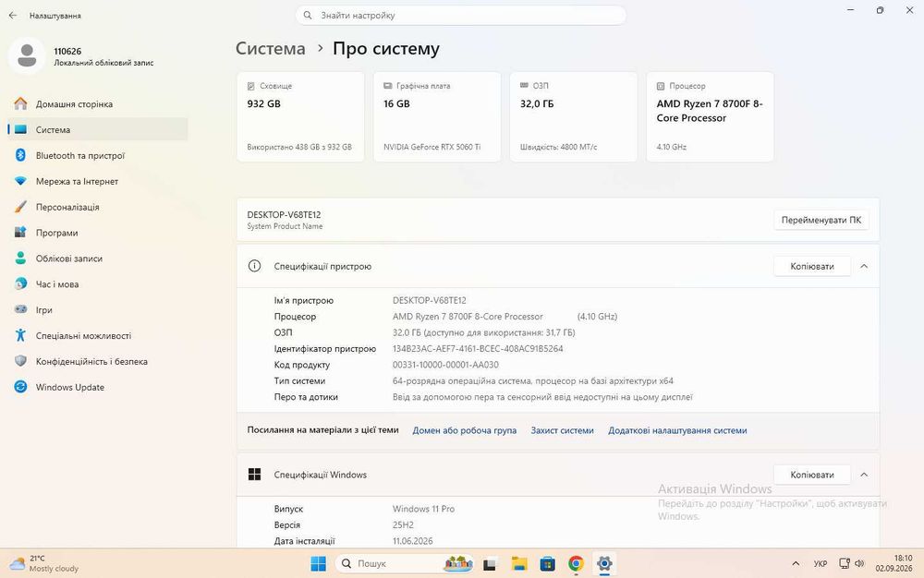Go to Мережа та Інтернет
This screenshot has height=578, width=924.
tap(97, 181)
